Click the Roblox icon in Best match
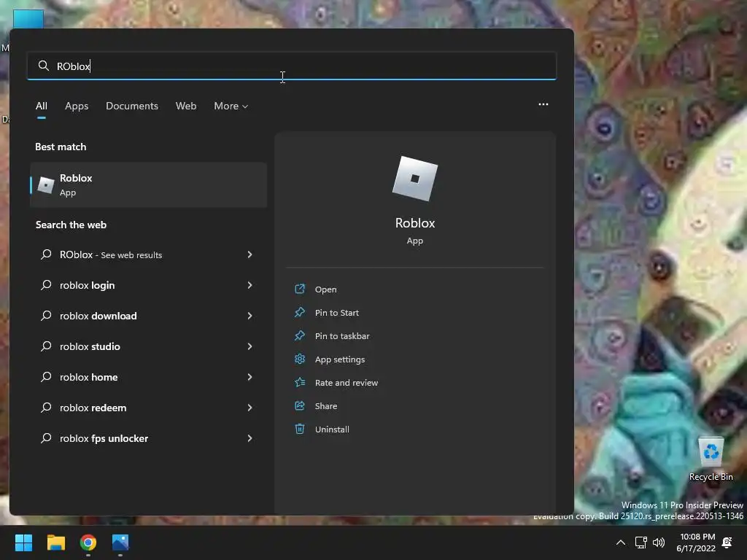This screenshot has width=747, height=560. (x=46, y=184)
